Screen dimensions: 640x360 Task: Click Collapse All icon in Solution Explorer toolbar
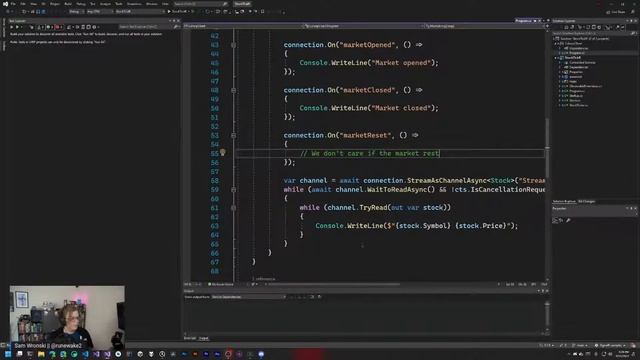(593, 27)
